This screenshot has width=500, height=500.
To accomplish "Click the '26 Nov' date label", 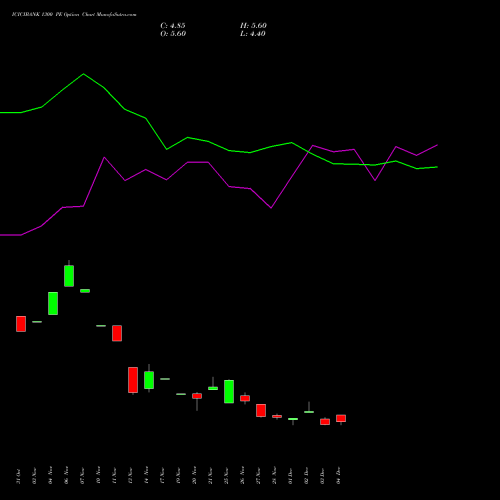I will (x=242, y=476).
